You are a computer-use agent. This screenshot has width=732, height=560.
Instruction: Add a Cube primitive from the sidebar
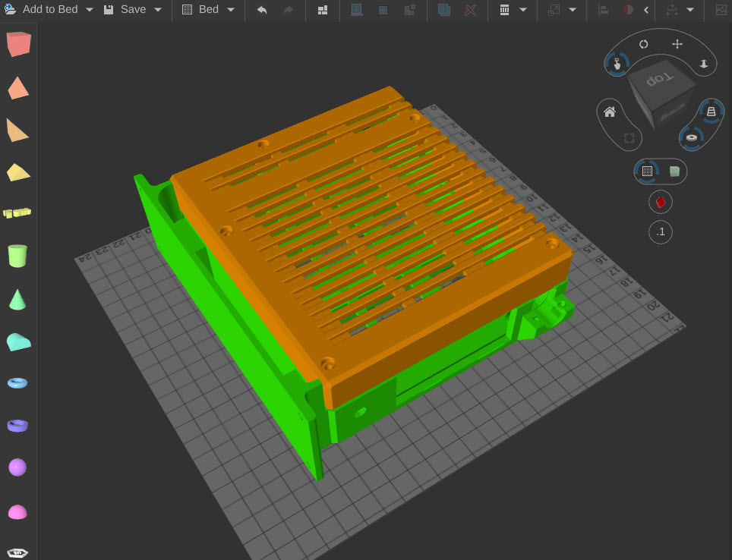pyautogui.click(x=19, y=44)
